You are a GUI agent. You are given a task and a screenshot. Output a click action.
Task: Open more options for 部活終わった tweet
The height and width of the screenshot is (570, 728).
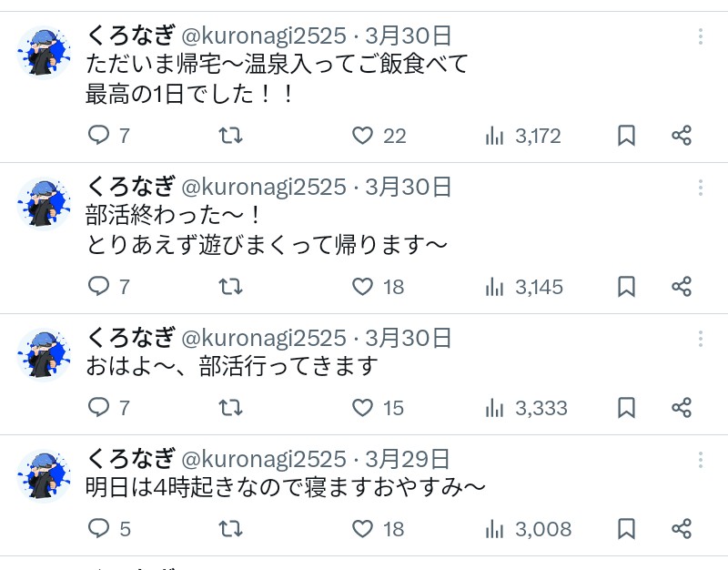tap(701, 188)
